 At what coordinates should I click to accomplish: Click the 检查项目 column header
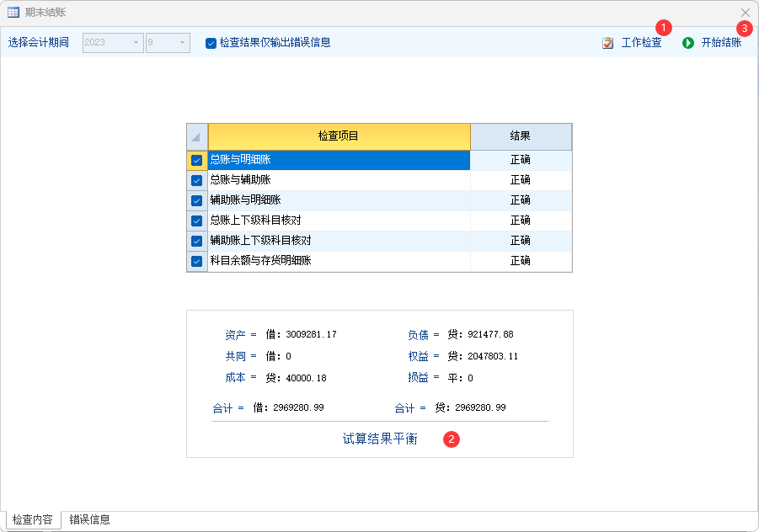(x=339, y=136)
